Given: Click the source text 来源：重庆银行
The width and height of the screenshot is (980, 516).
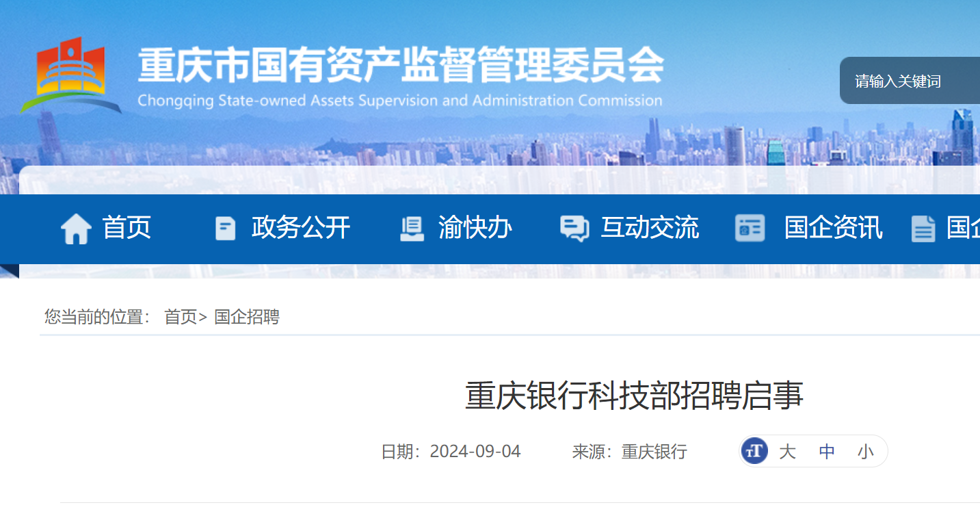Looking at the screenshot, I should (630, 452).
